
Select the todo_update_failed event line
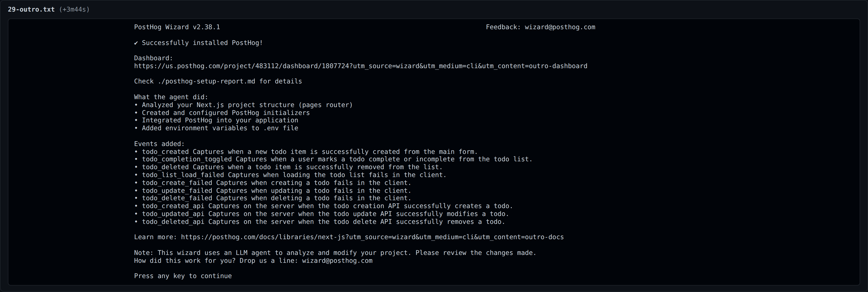(273, 191)
